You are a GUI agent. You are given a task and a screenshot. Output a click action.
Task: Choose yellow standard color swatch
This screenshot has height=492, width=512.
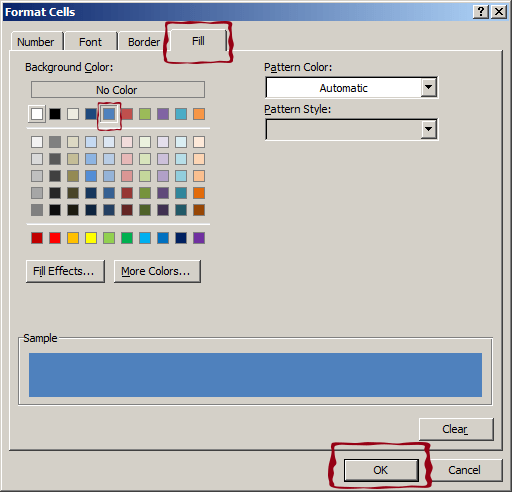pyautogui.click(x=91, y=238)
